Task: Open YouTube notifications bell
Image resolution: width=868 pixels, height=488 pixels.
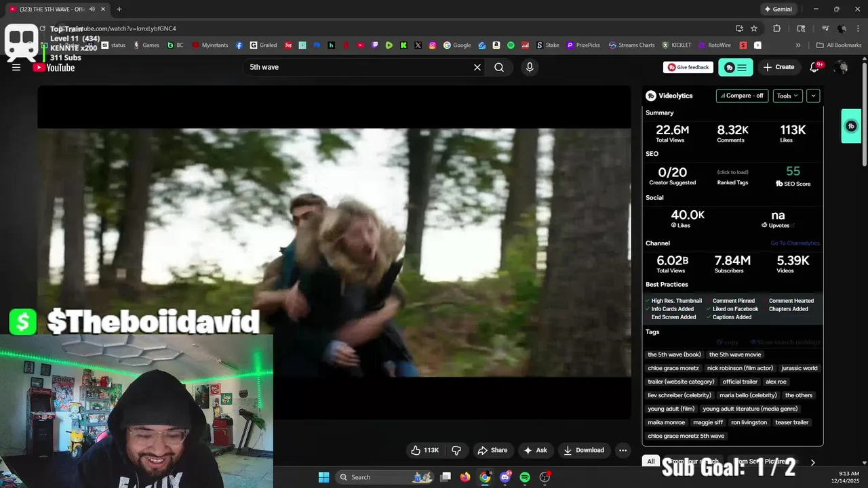Action: point(815,67)
